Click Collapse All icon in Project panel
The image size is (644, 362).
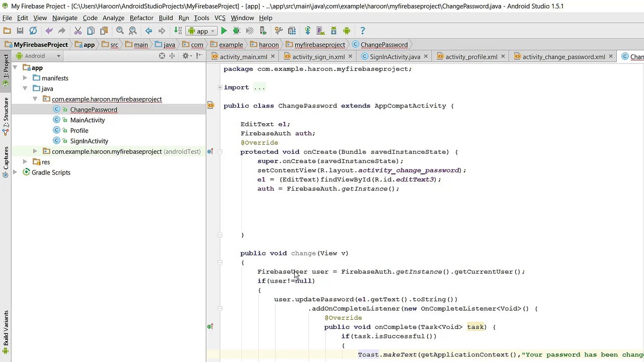coord(172,56)
